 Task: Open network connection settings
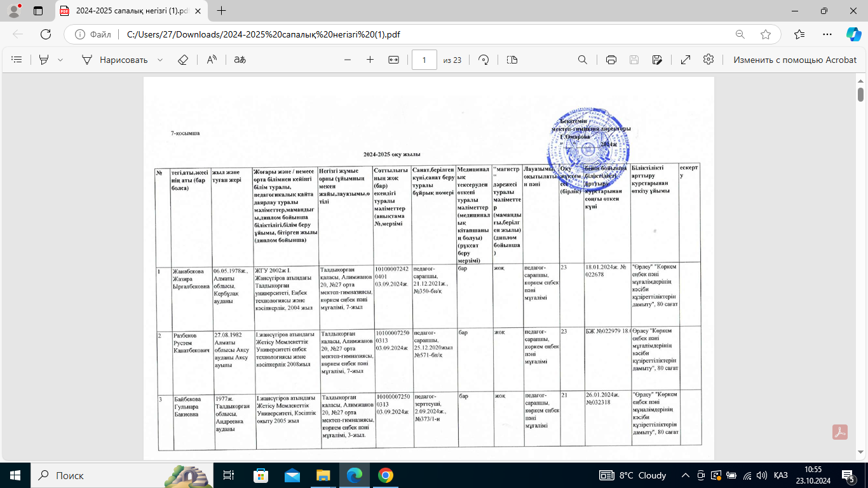(x=747, y=475)
